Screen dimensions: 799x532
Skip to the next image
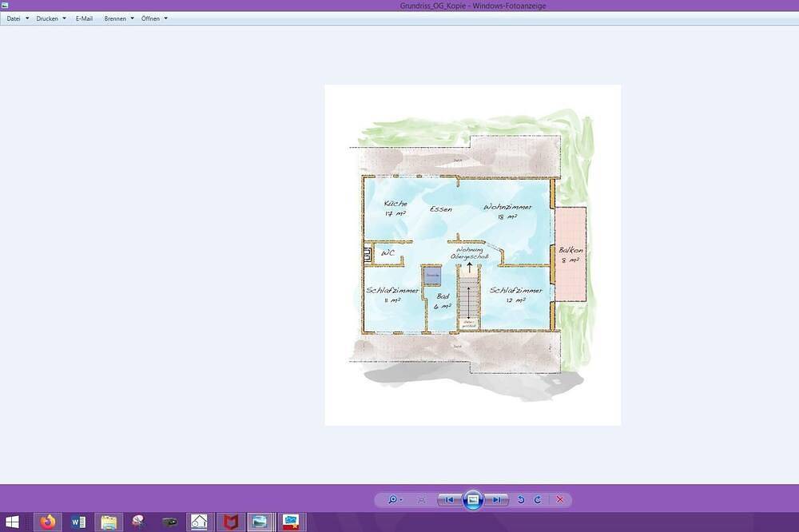point(497,500)
